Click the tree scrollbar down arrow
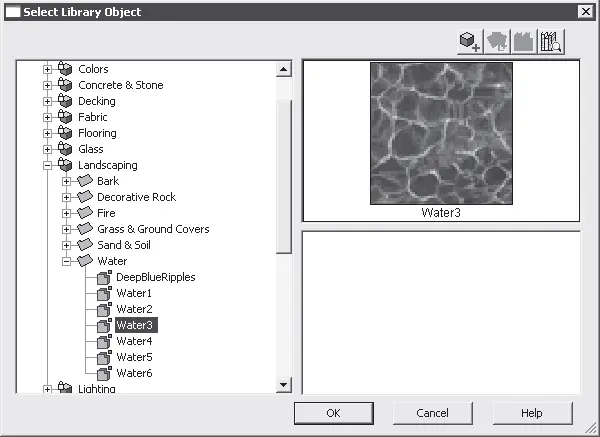 point(283,384)
